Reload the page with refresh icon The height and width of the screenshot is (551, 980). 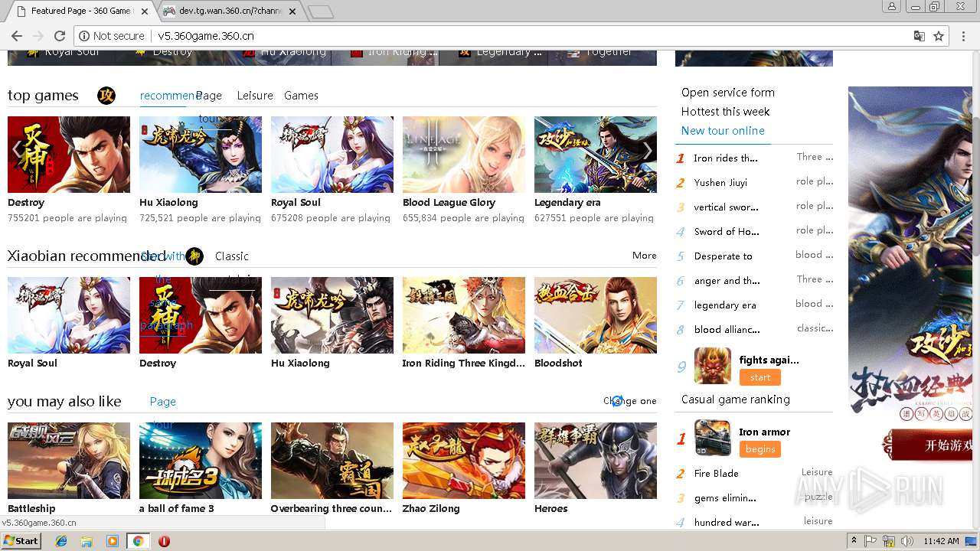pyautogui.click(x=60, y=36)
